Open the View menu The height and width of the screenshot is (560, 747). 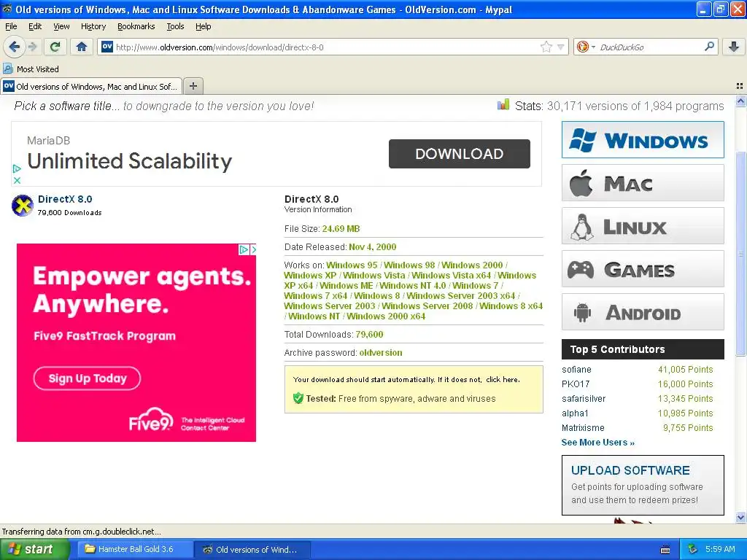pyautogui.click(x=61, y=26)
